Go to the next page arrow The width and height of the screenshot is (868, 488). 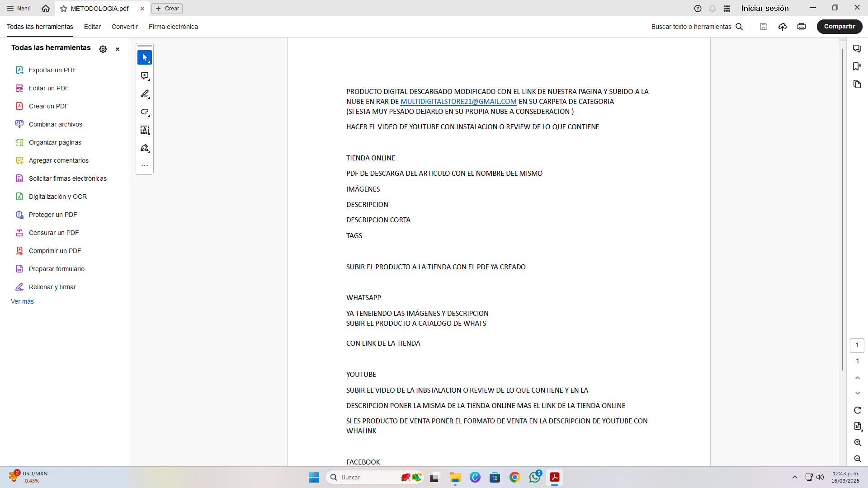[x=858, y=393]
